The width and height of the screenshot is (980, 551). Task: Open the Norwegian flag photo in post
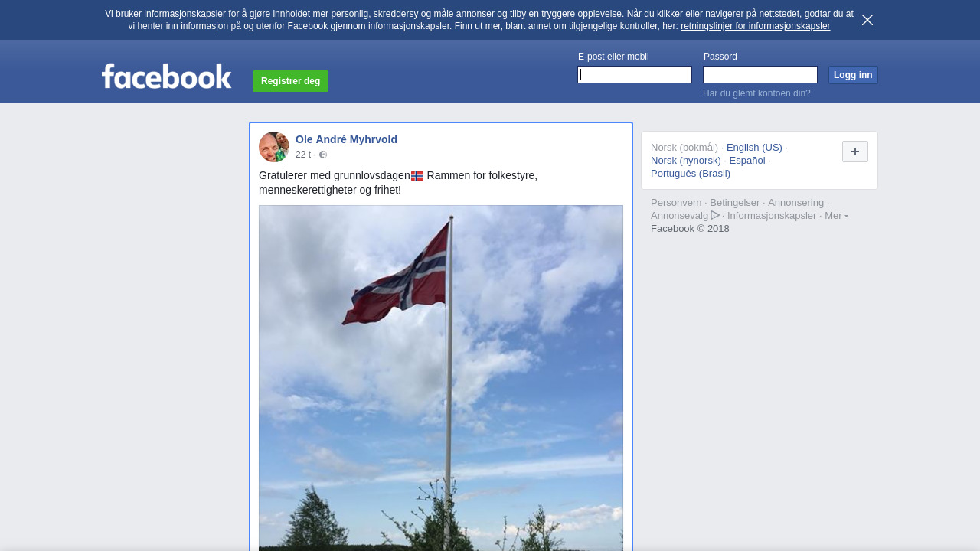tap(441, 378)
